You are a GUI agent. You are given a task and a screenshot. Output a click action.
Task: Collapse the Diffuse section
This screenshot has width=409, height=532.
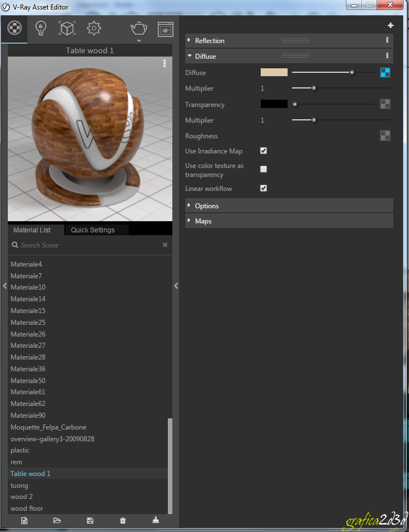205,56
